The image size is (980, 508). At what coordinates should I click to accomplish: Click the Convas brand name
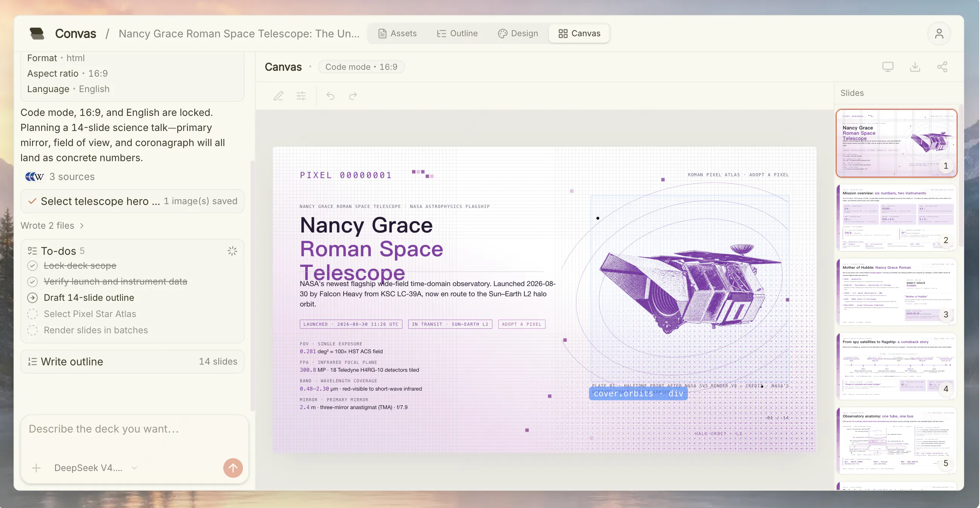coord(75,34)
